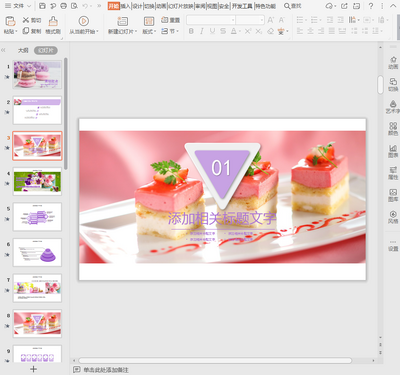The image size is (400, 375).
Task: Switch to the Developer Tools (开发工具) tab
Action: (x=242, y=6)
